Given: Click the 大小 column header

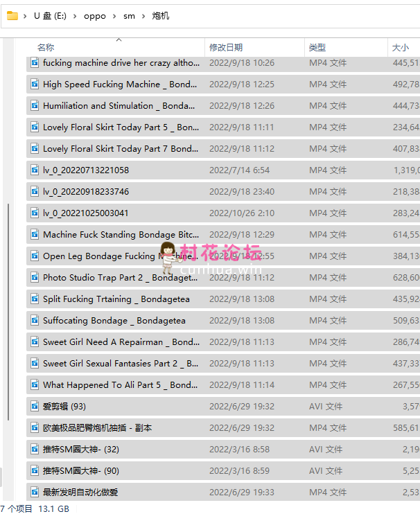Looking at the screenshot, I should [x=401, y=48].
